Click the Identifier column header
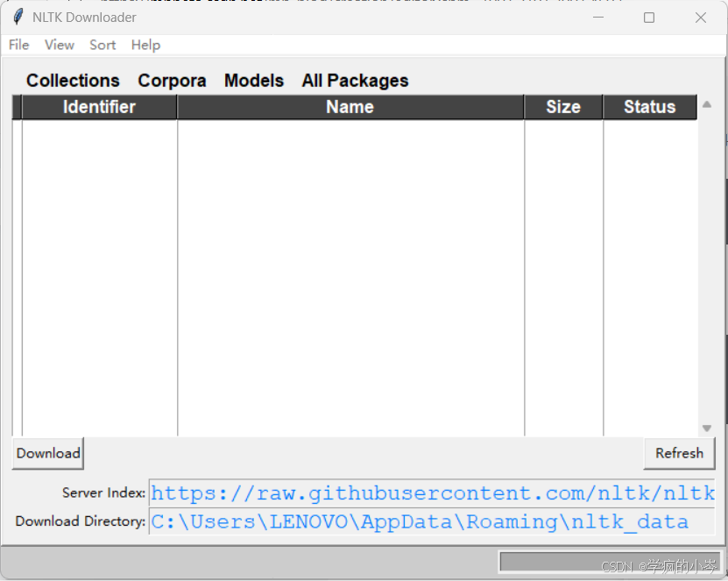 [99, 107]
